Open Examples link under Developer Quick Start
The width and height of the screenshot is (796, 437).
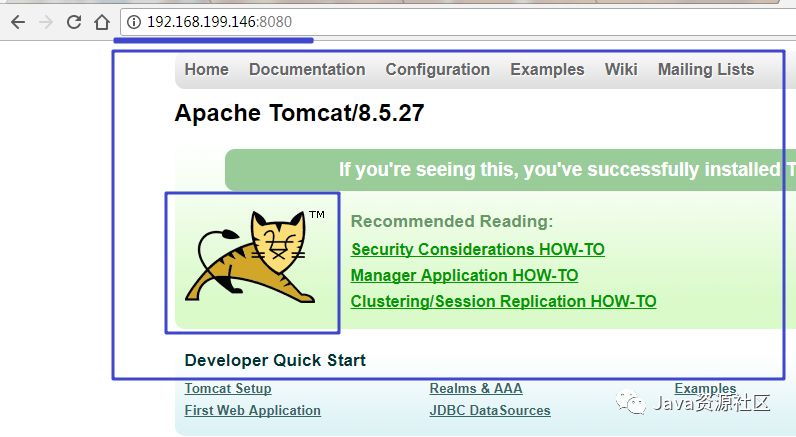tap(705, 388)
